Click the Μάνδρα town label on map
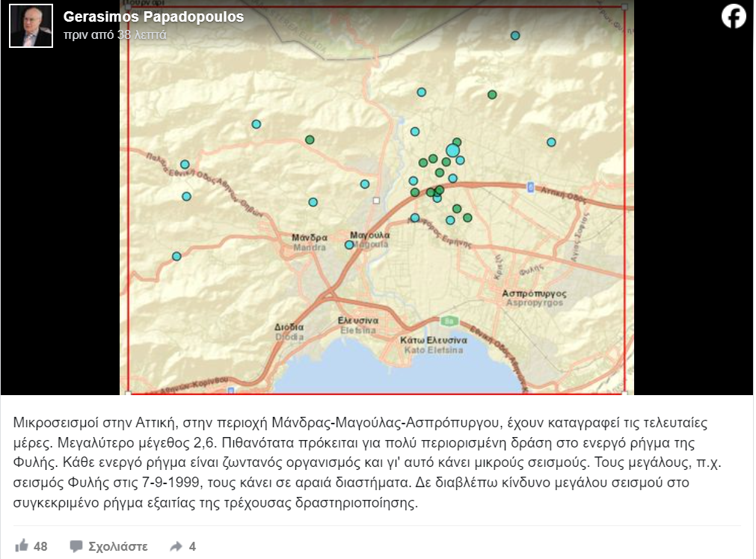Screen dimensions: 756x559 click(309, 238)
